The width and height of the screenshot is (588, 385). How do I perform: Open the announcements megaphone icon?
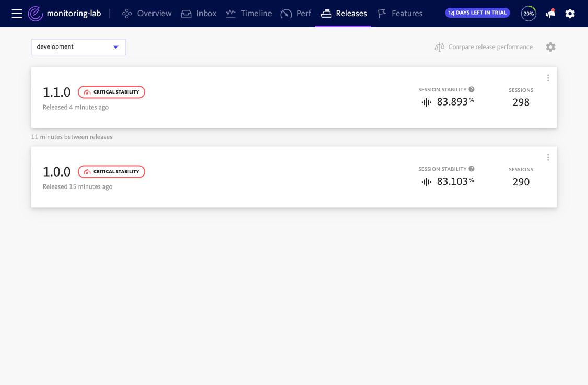[x=550, y=14]
